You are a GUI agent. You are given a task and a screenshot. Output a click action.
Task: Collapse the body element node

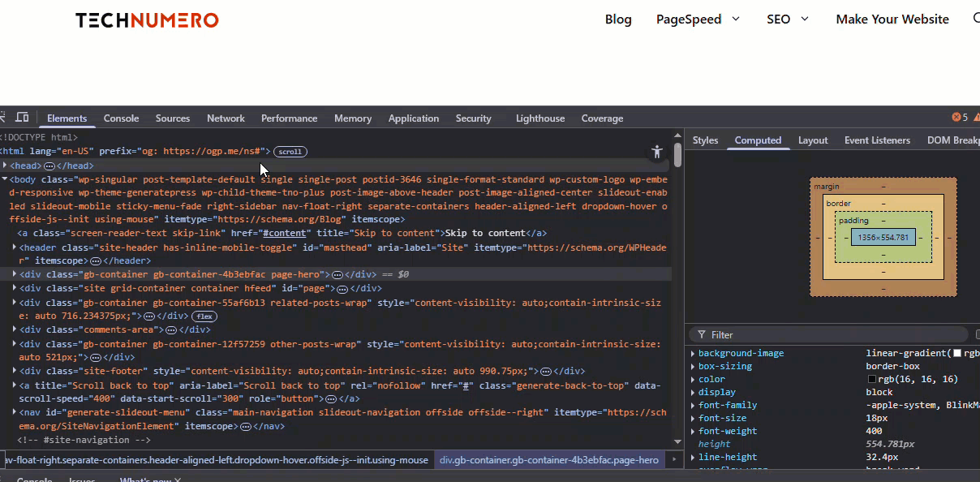(x=5, y=179)
